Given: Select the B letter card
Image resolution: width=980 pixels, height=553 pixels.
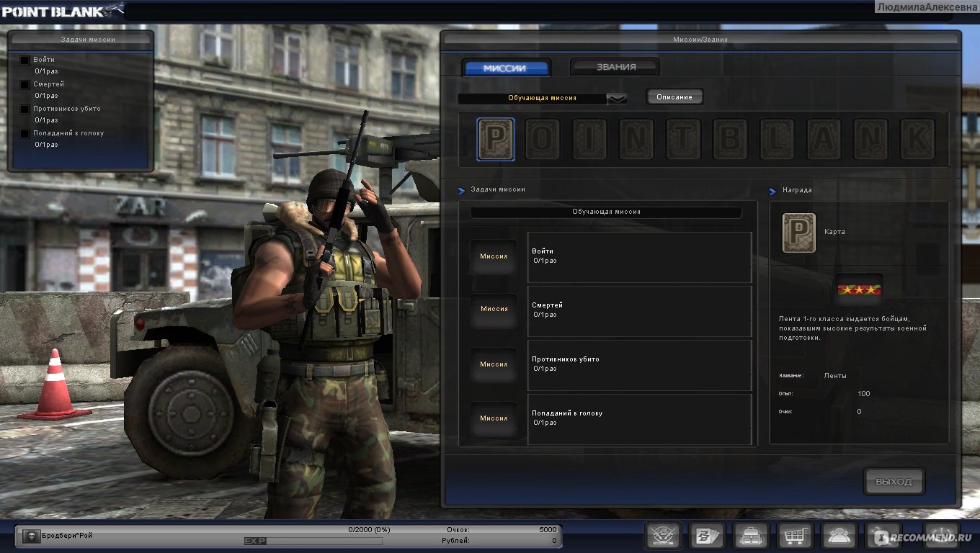Looking at the screenshot, I should coord(730,139).
